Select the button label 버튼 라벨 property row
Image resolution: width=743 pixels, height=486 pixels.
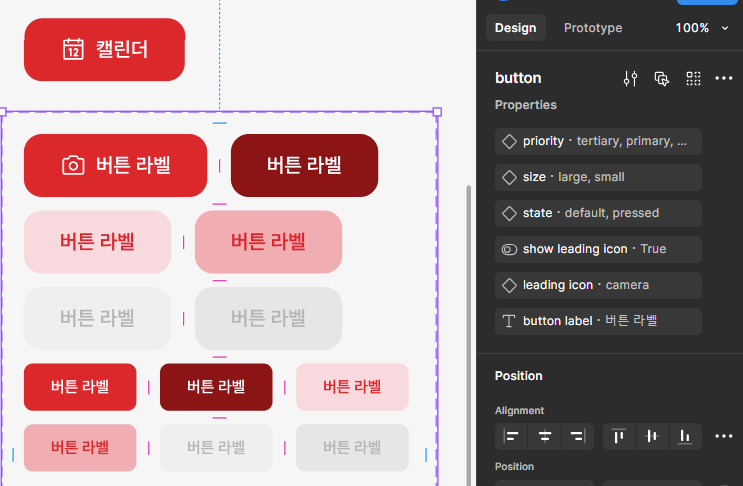598,321
